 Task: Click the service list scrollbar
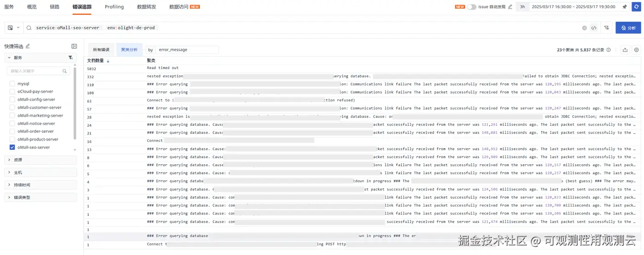point(75,104)
